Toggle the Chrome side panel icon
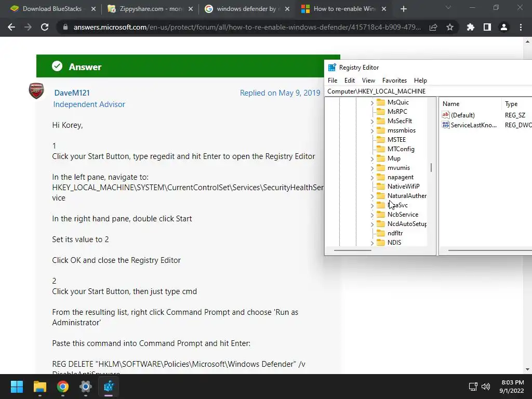The width and height of the screenshot is (532, 399). pos(487,27)
